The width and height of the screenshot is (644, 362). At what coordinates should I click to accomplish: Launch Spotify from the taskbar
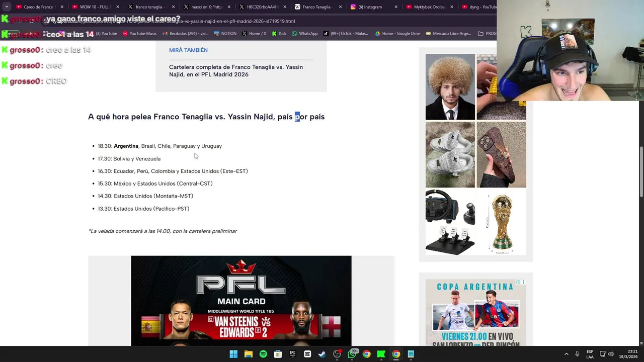tap(263, 354)
